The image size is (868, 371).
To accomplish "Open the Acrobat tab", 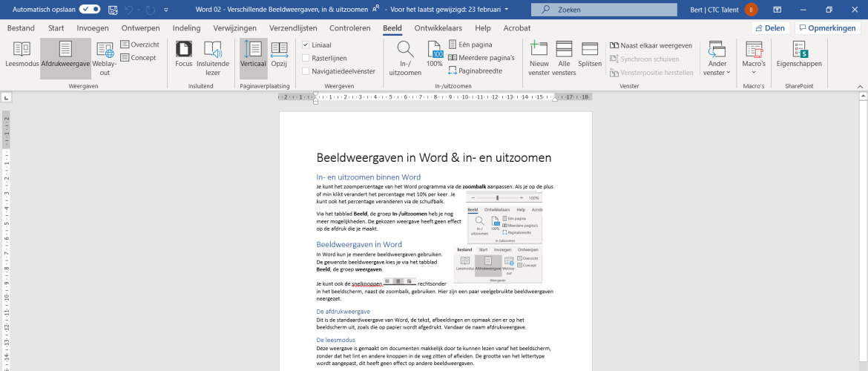I will [517, 27].
